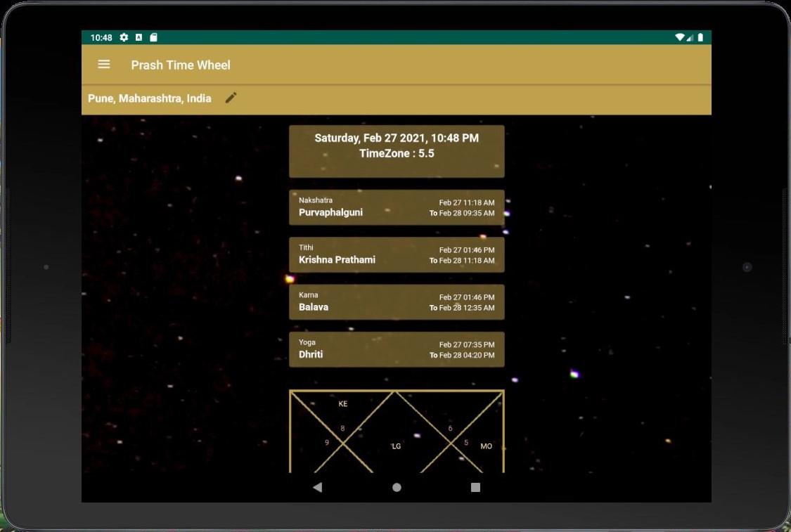Open the Nakshatra Purvaphalguni card
Screen dimensions: 791x532
(397, 207)
